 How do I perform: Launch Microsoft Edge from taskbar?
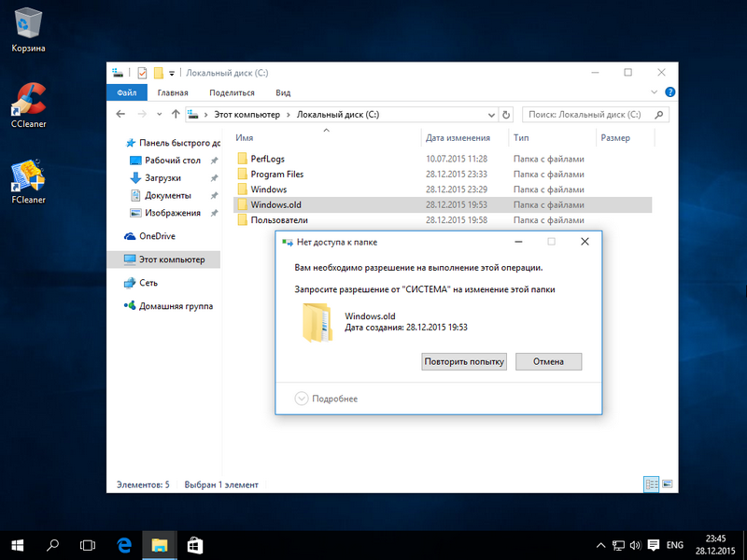tap(123, 544)
